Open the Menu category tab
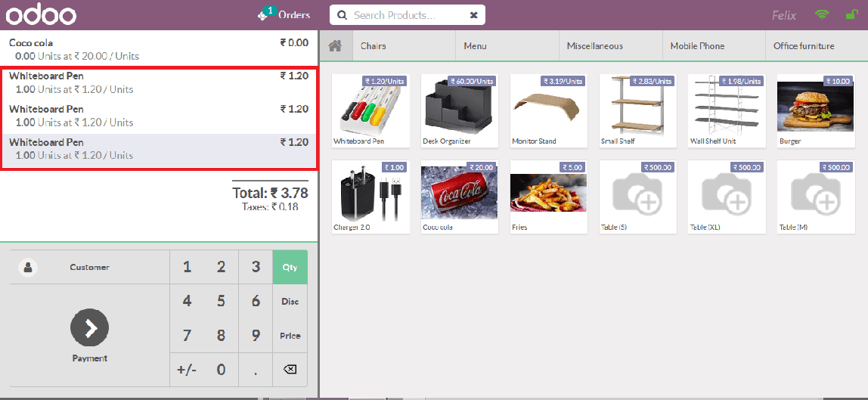Screen dimensions: 868x400 pos(507,46)
